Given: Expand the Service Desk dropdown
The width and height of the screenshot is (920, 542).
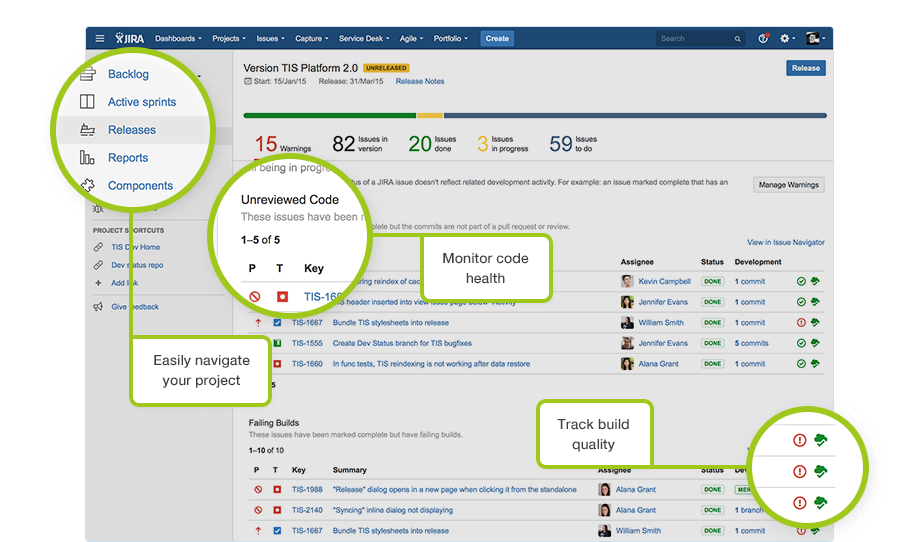Looking at the screenshot, I should tap(364, 39).
